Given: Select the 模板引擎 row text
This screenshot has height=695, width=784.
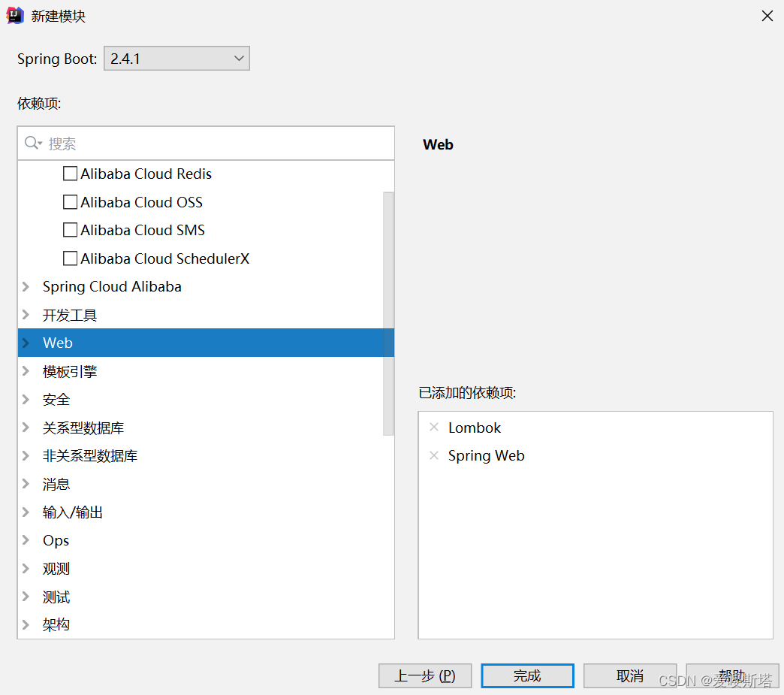Looking at the screenshot, I should point(70,371).
